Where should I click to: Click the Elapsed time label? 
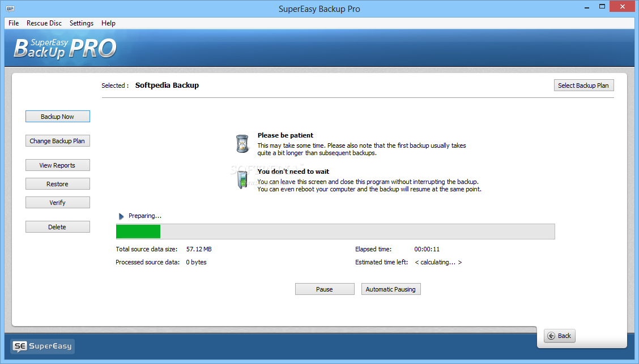(373, 249)
